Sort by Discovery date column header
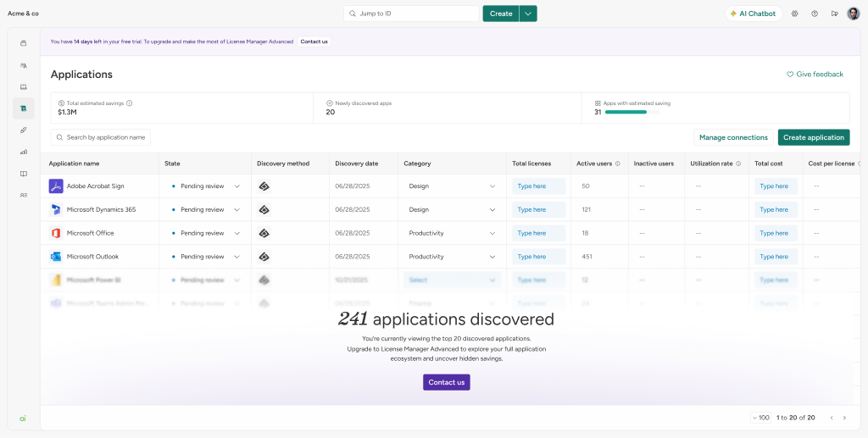Screen dimensions: 868x438 (x=357, y=164)
